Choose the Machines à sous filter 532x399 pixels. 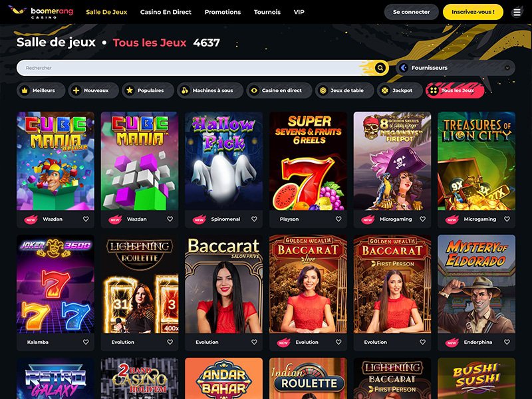210,90
